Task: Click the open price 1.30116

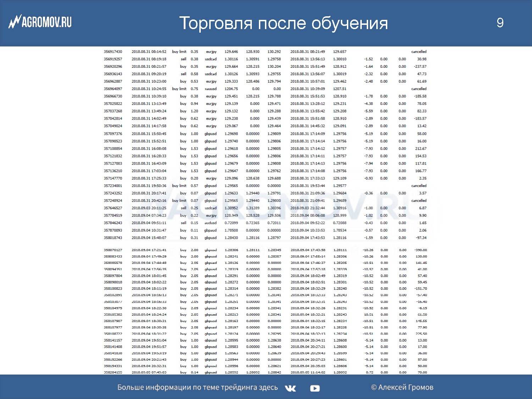Action: click(x=231, y=59)
